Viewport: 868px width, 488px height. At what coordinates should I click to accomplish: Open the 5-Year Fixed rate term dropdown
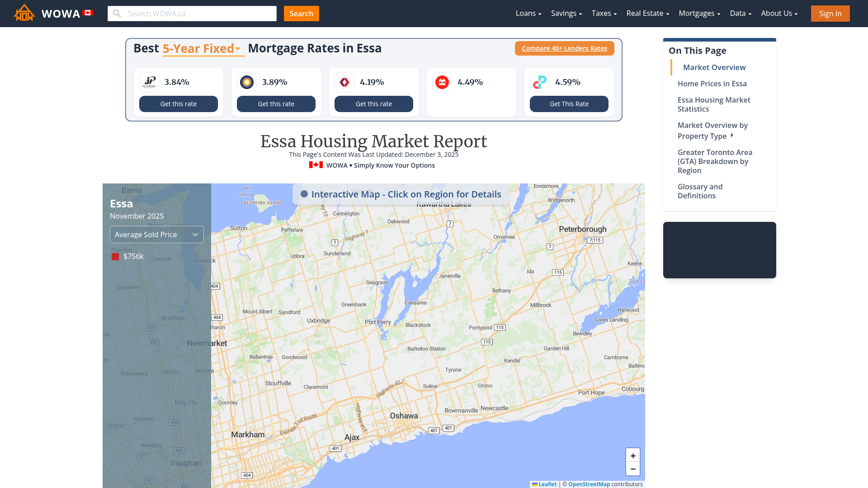click(203, 48)
